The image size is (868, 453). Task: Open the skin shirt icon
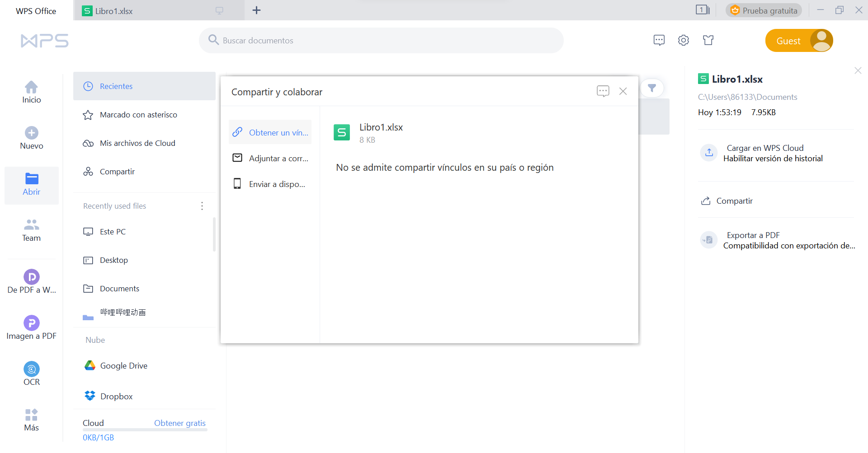click(x=708, y=40)
